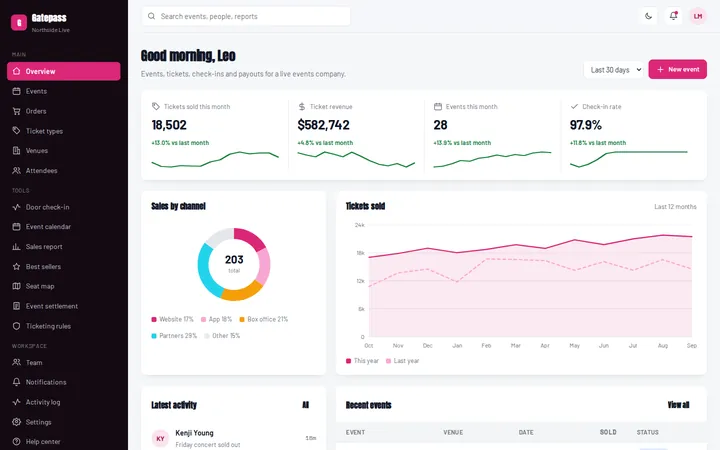720x450 pixels.
Task: Click the dollar icon beside Ticket revenue
Action: pos(302,107)
